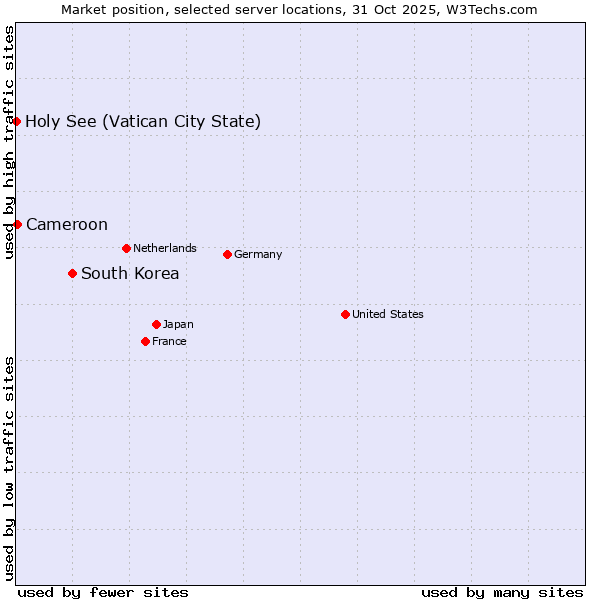The image size is (600, 600).
Task: Select the 'South Korea' text label
Action: click(130, 274)
